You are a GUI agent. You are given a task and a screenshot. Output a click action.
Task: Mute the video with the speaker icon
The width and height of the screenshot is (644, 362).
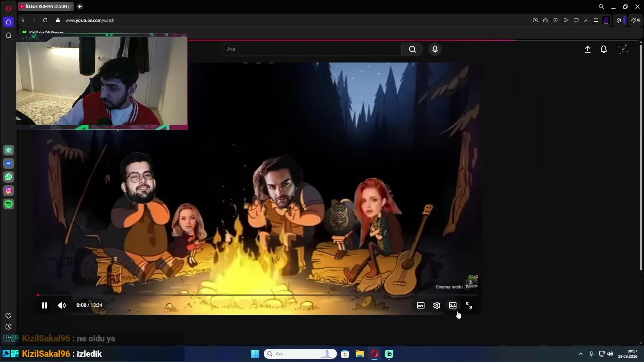point(62,305)
